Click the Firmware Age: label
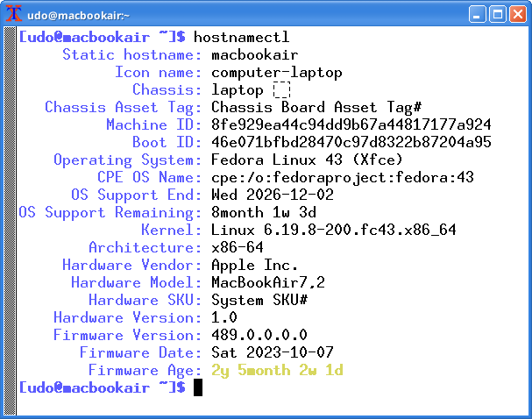Viewport: 532px width, 419px height. (145, 371)
